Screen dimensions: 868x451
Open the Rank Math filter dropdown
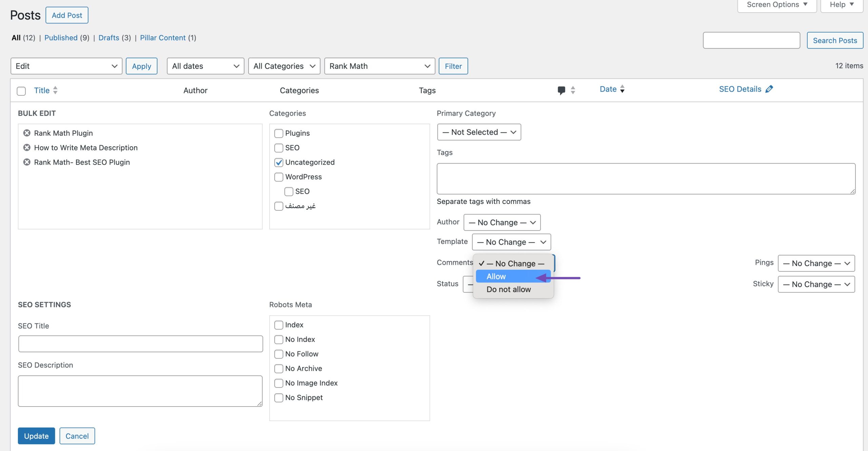point(379,66)
